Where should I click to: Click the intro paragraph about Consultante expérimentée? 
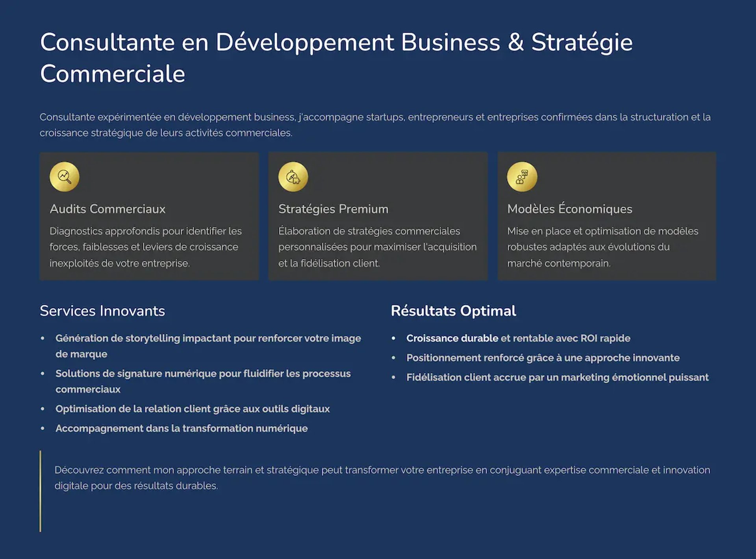coord(374,117)
